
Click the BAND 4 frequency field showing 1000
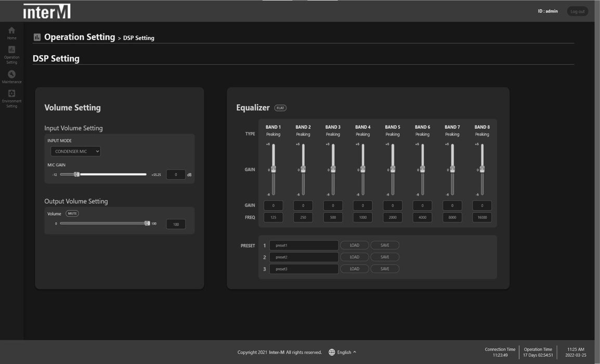(362, 217)
